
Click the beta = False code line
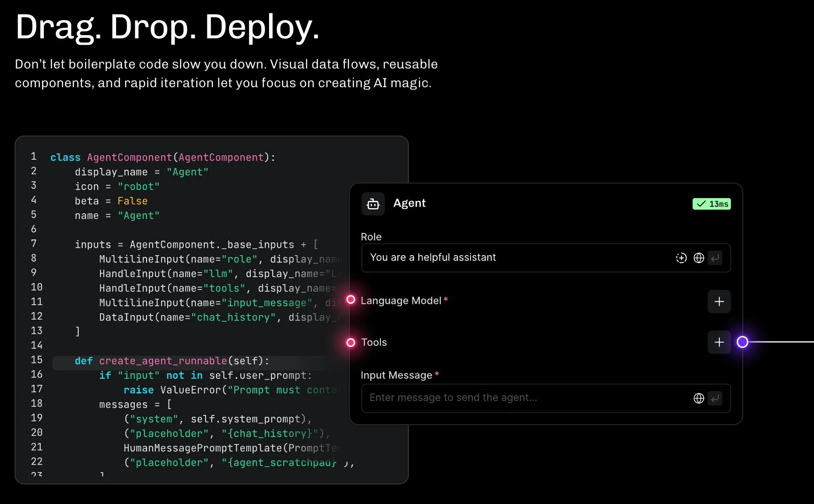click(111, 201)
